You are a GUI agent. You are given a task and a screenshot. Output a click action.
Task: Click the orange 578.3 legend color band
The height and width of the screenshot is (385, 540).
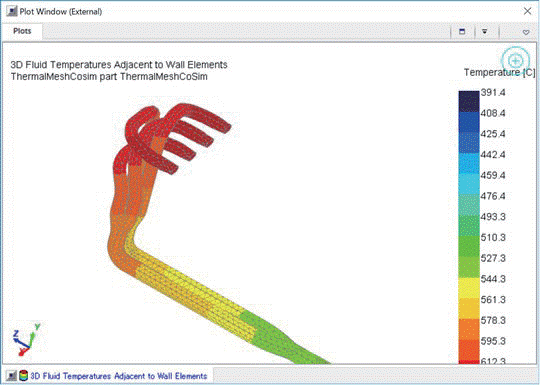469,329
